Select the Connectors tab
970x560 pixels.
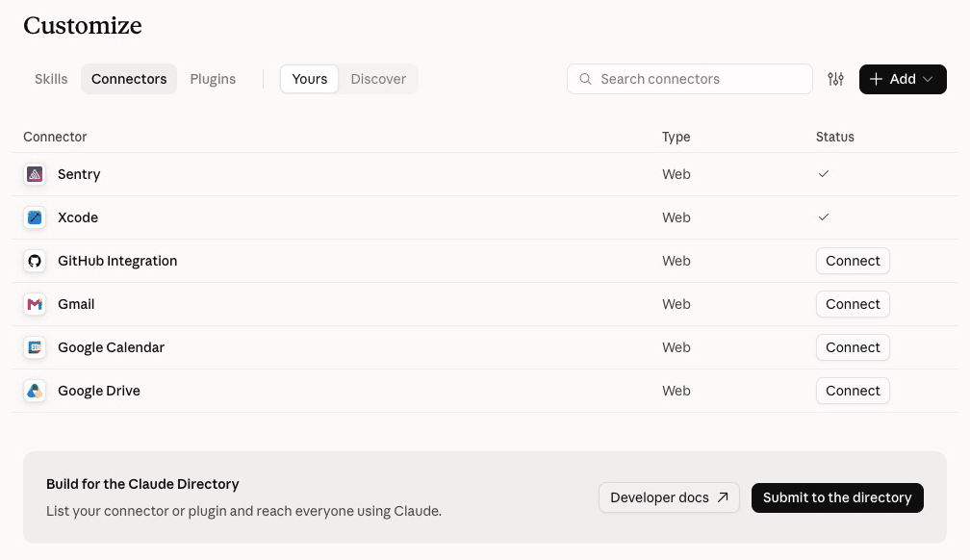pyautogui.click(x=129, y=79)
